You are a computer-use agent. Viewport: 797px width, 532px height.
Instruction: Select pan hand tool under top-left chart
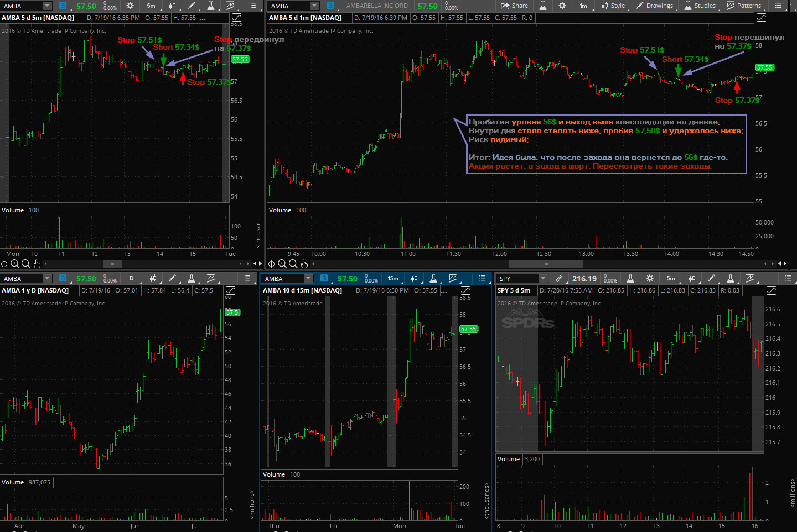point(37,264)
